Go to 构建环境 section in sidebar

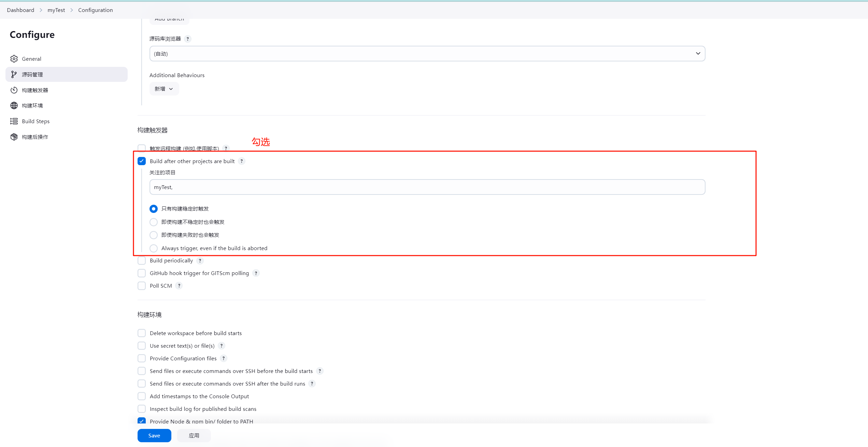click(67, 105)
